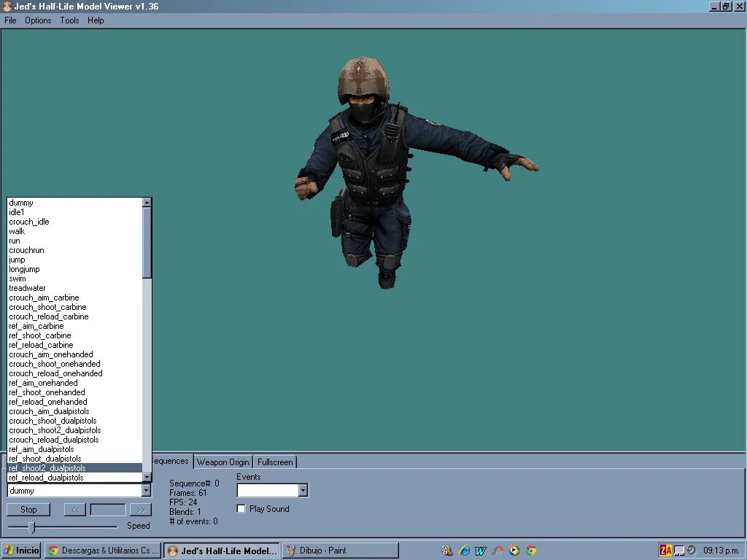Viewport: 747px width, 560px height.
Task: Click the Inicio start button
Action: tap(21, 551)
